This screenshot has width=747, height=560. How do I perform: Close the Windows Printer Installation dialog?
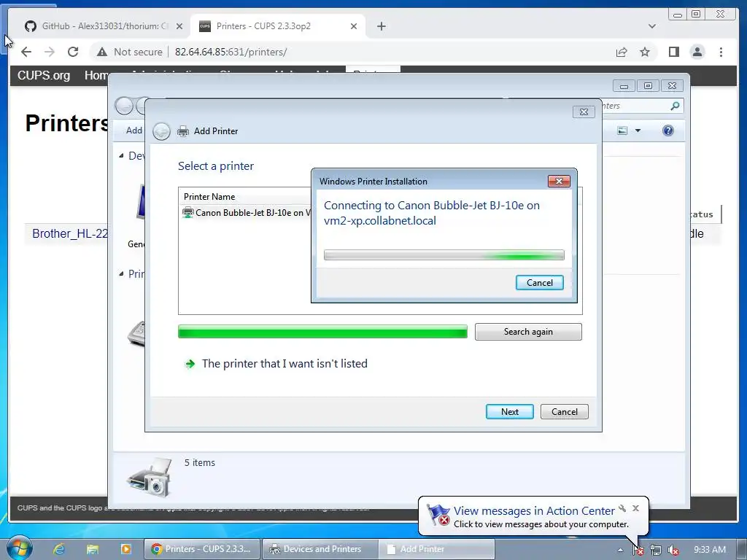[x=558, y=181]
